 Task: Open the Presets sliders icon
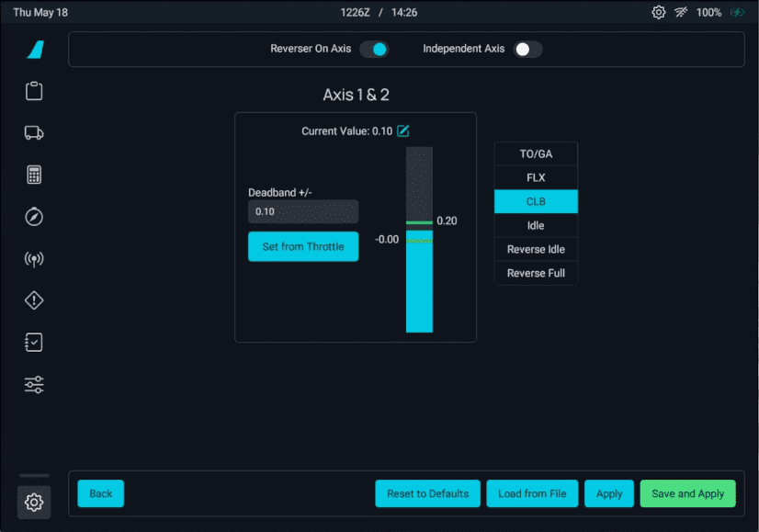tap(34, 385)
